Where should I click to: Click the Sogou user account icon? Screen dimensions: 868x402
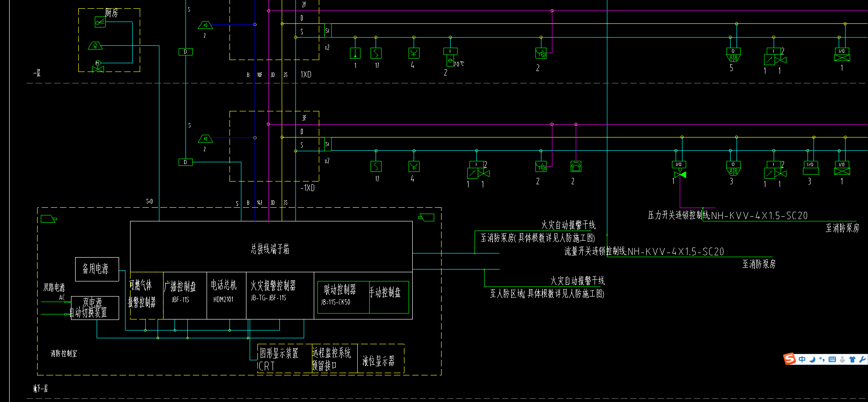842,359
